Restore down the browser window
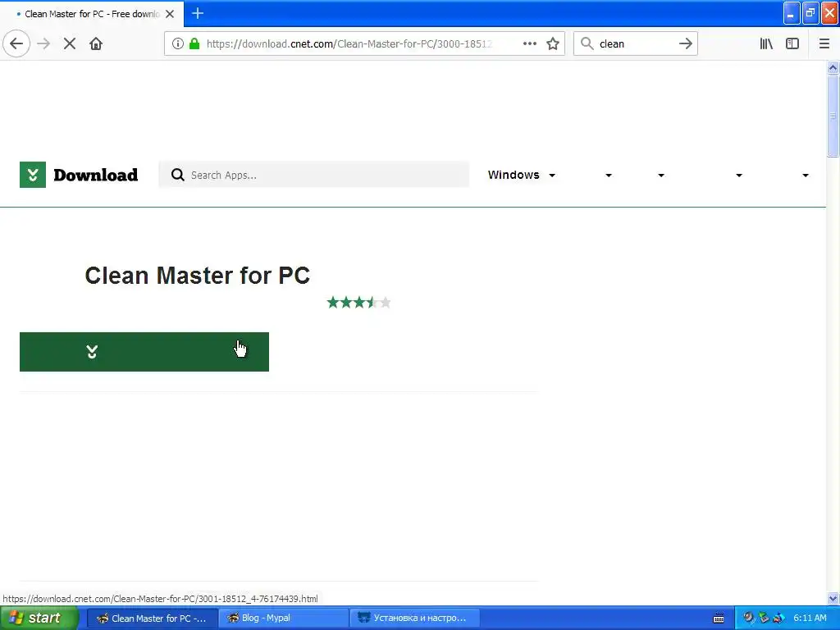 (810, 13)
